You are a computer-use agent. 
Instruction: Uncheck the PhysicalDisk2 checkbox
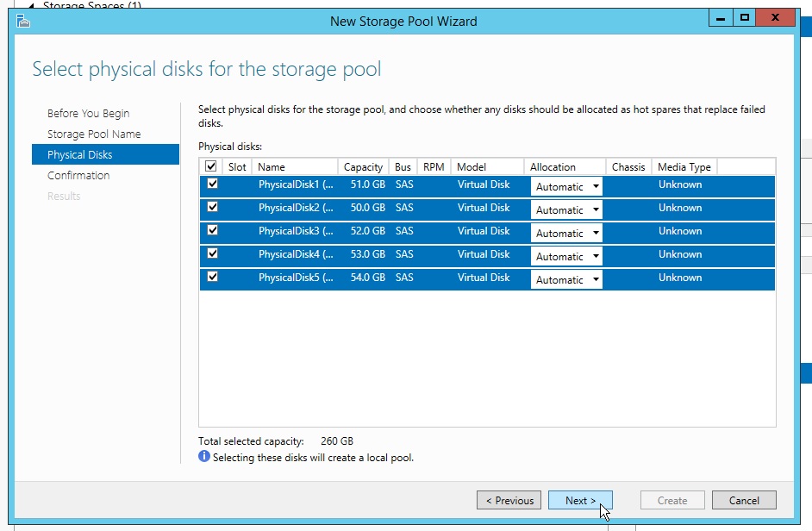212,207
